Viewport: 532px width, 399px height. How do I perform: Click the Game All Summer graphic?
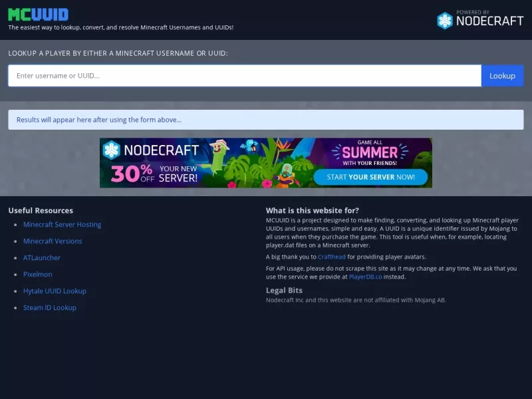(370, 153)
